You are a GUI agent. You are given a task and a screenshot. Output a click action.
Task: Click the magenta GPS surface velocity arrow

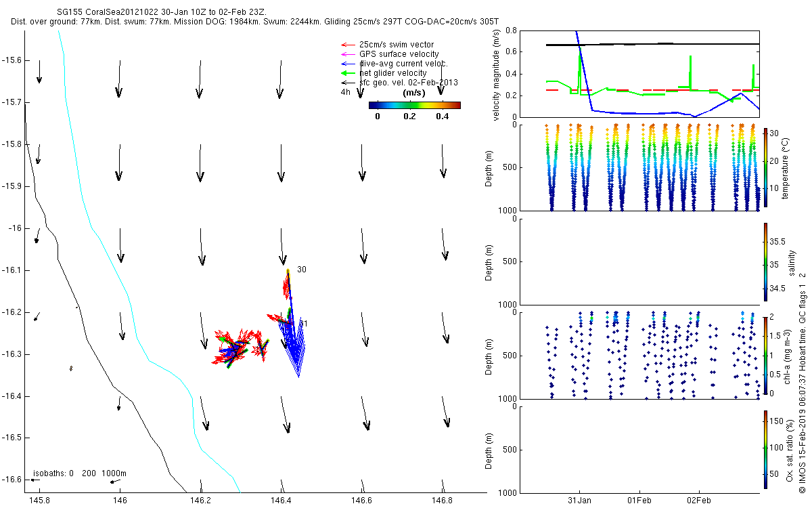coord(347,54)
